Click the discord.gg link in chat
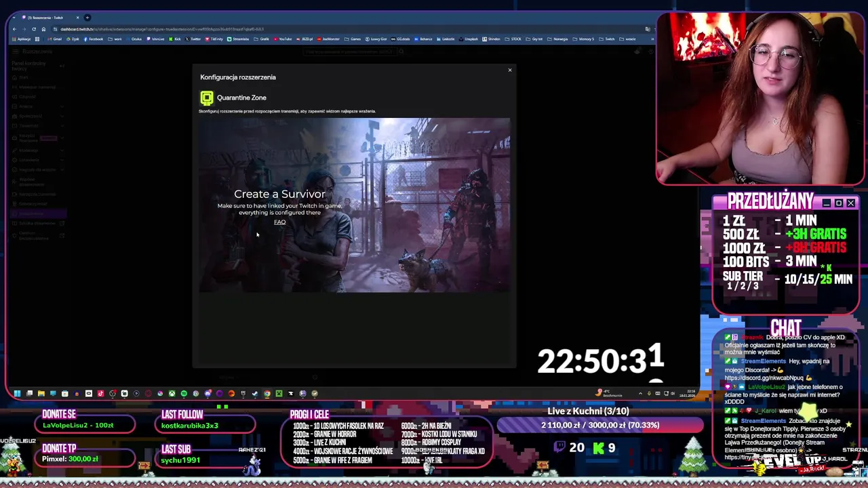 pyautogui.click(x=764, y=378)
